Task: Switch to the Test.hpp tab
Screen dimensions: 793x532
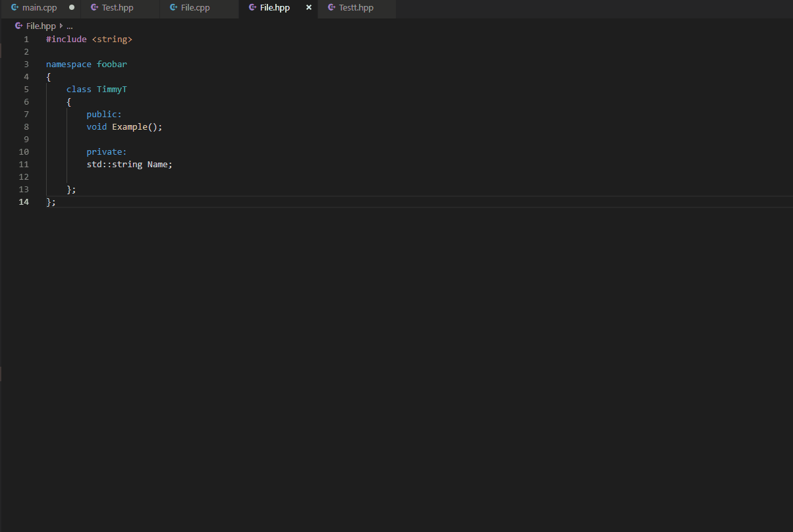Action: click(x=117, y=8)
